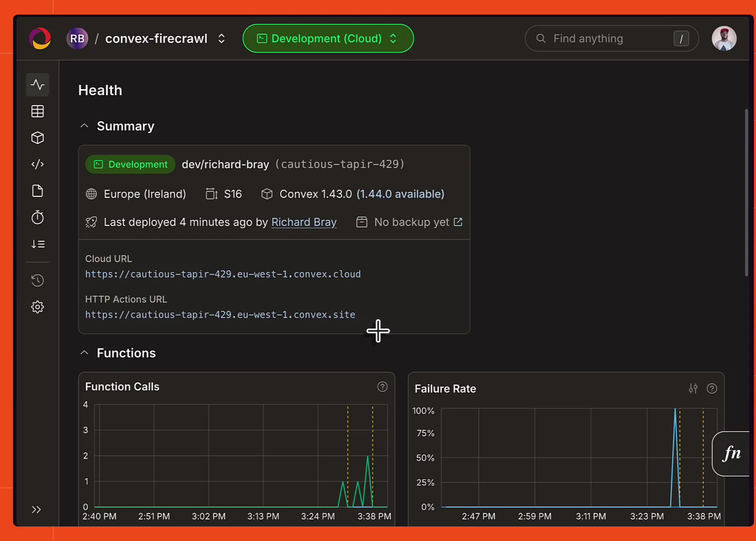Click the dev/richard-bray deployment name
The width and height of the screenshot is (756, 541).
(225, 164)
